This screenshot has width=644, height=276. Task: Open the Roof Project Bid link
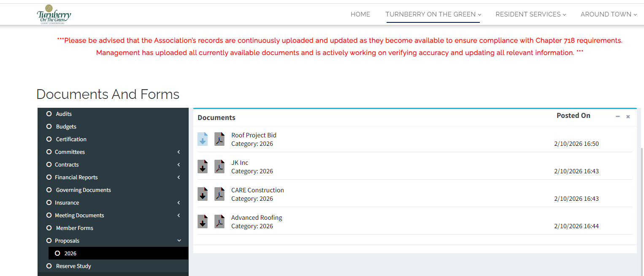pyautogui.click(x=254, y=135)
